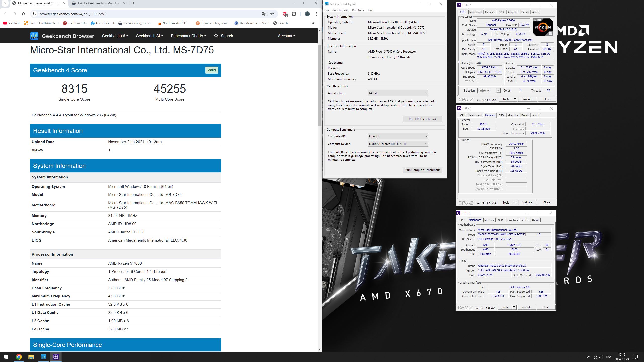Switch to Graphics tab in Memory CPU-Z window

pos(513,115)
